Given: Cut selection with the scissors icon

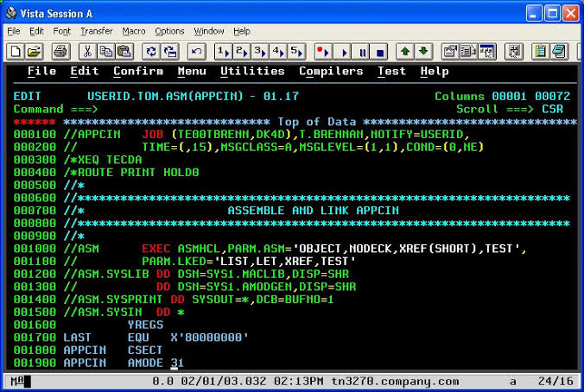Looking at the screenshot, I should click(88, 51).
